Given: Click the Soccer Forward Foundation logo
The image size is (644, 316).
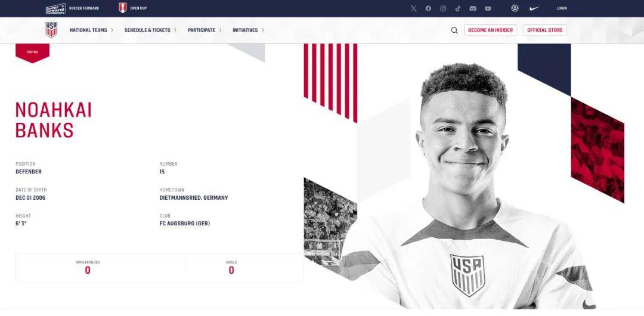Looking at the screenshot, I should click(55, 8).
